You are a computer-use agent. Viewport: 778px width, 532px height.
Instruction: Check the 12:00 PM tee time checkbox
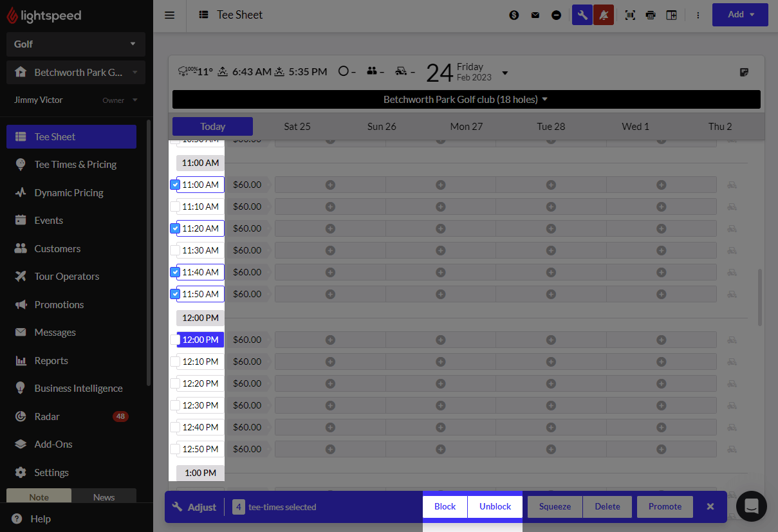point(174,340)
